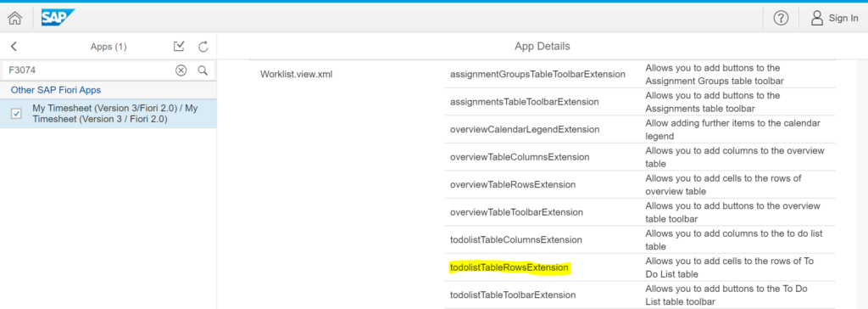Run search with the magnifier icon
Image resolution: width=868 pixels, height=309 pixels.
tap(203, 70)
